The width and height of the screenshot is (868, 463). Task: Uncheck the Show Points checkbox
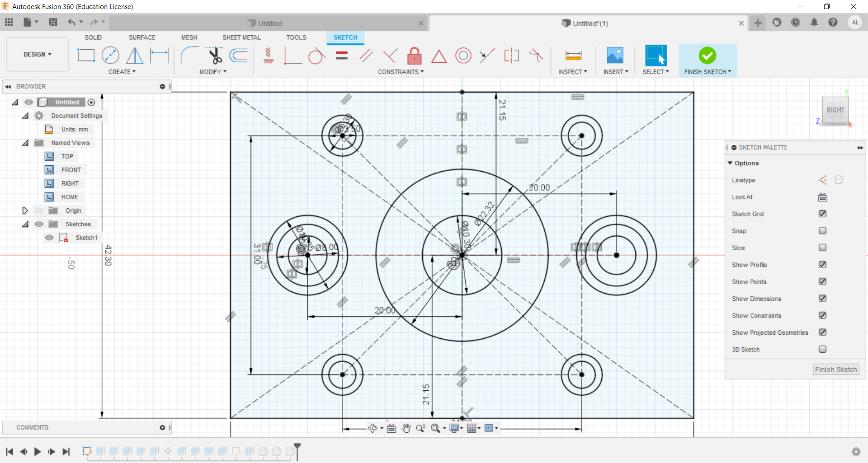822,281
